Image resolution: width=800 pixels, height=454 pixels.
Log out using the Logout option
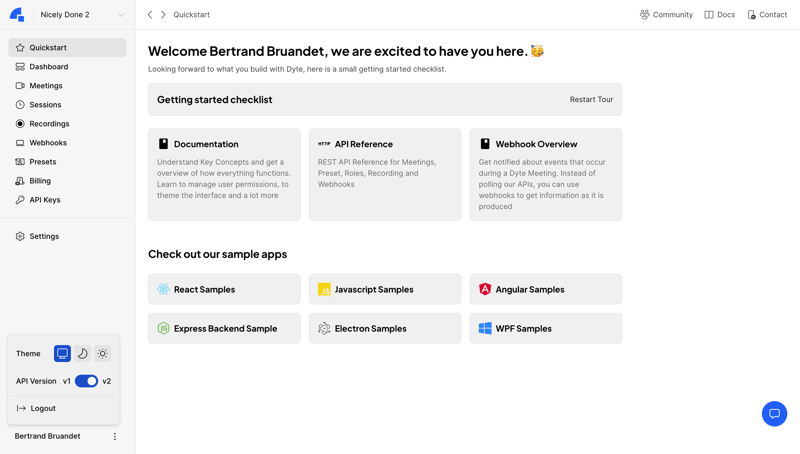coord(43,408)
